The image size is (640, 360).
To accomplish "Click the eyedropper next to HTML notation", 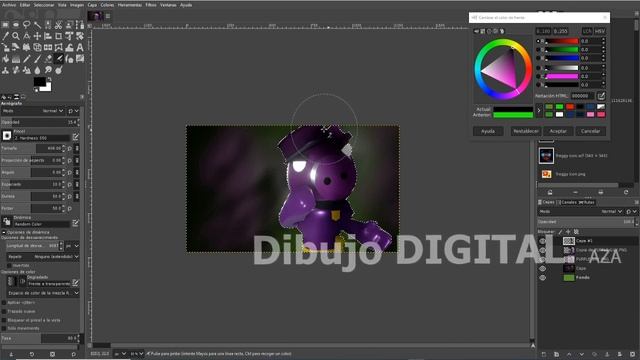I will (x=601, y=96).
